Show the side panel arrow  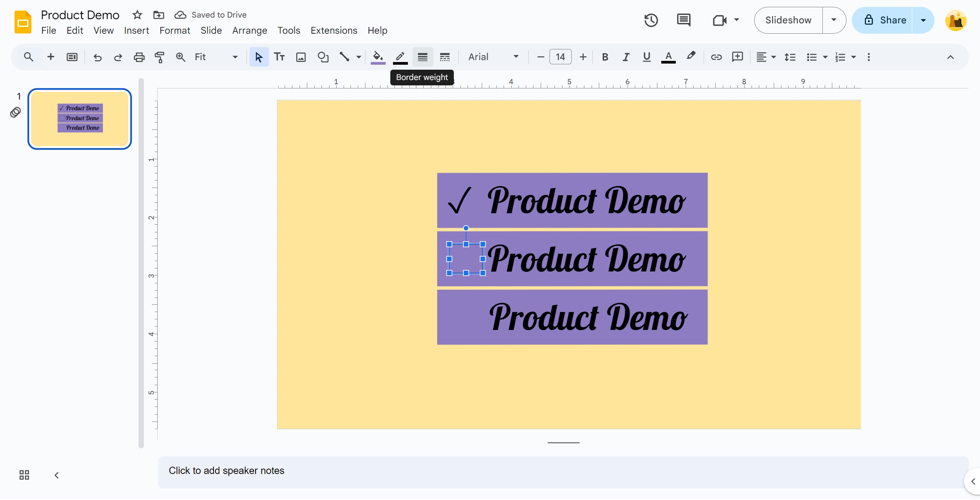(973, 481)
